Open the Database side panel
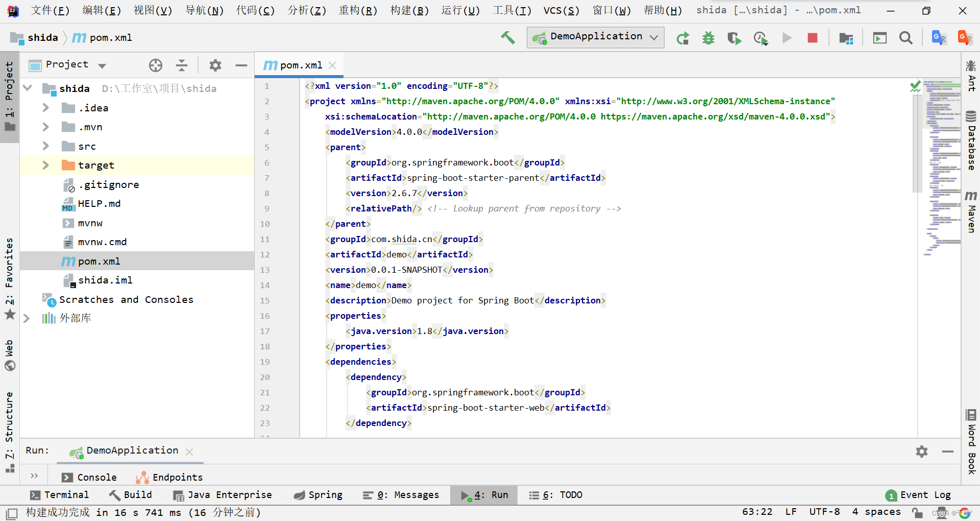The image size is (980, 521). (x=971, y=140)
